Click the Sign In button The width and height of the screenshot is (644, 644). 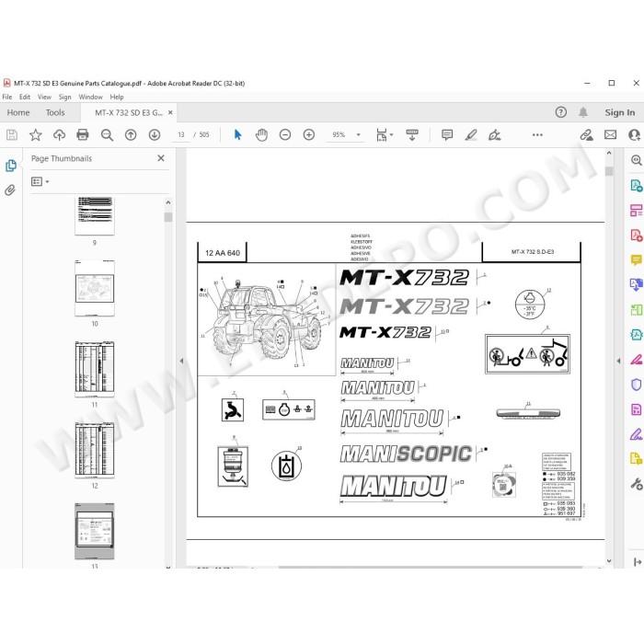pyautogui.click(x=619, y=112)
